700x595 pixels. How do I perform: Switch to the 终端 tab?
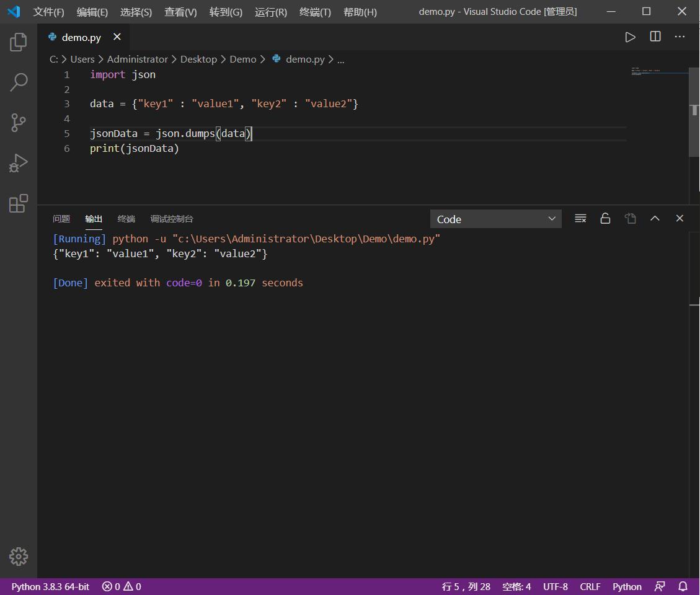coord(126,218)
